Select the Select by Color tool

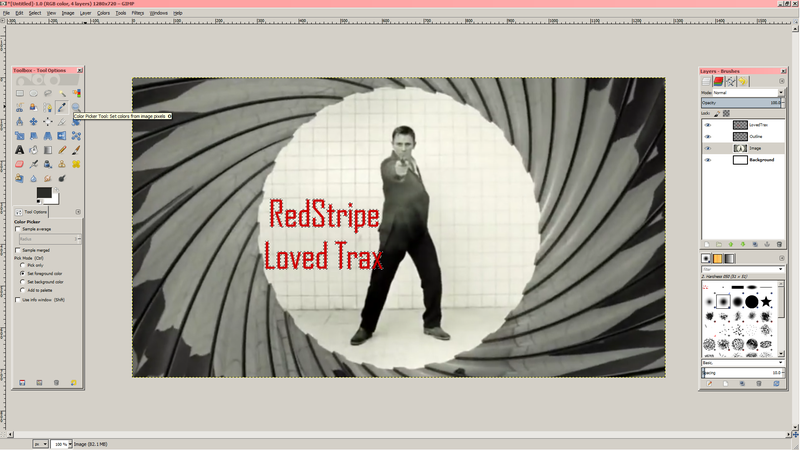(x=76, y=93)
